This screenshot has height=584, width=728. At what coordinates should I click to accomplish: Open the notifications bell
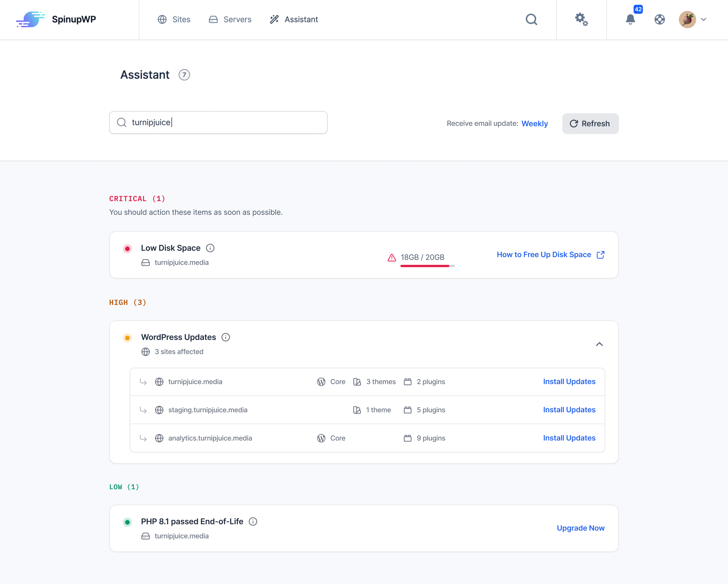(x=630, y=20)
